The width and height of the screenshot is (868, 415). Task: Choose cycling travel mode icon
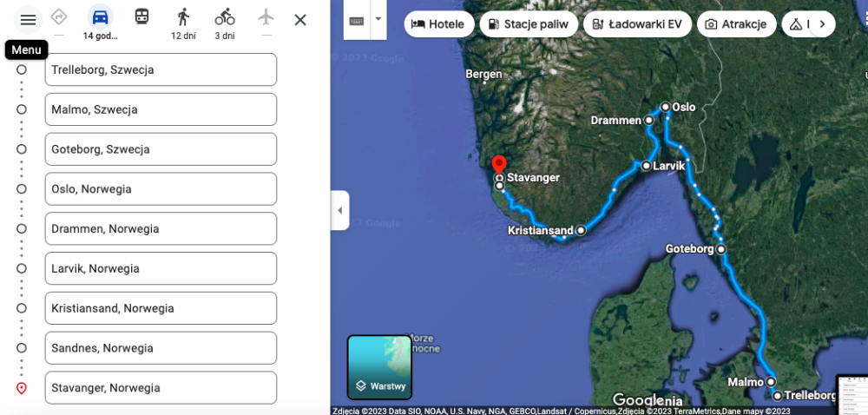pyautogui.click(x=225, y=17)
